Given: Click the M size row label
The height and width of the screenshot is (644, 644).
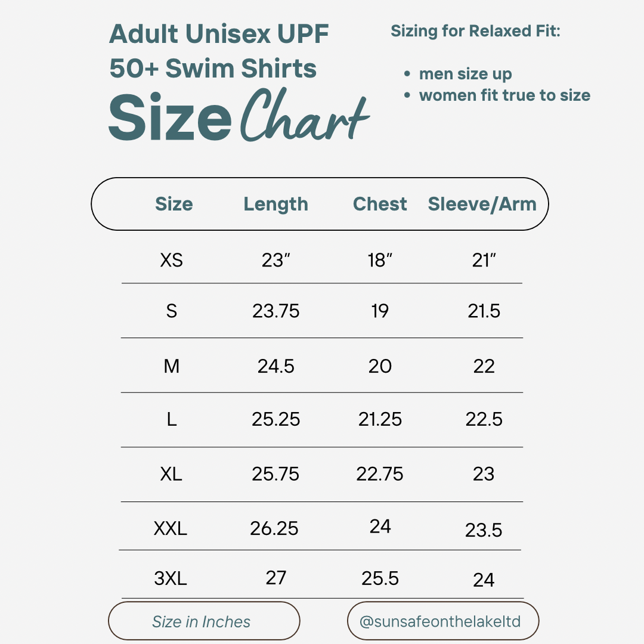Looking at the screenshot, I should pos(172,366).
